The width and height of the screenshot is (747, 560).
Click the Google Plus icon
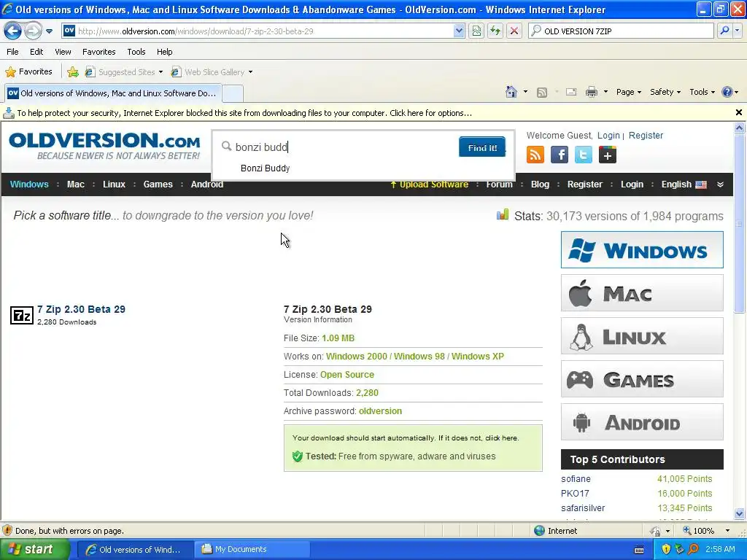(608, 155)
